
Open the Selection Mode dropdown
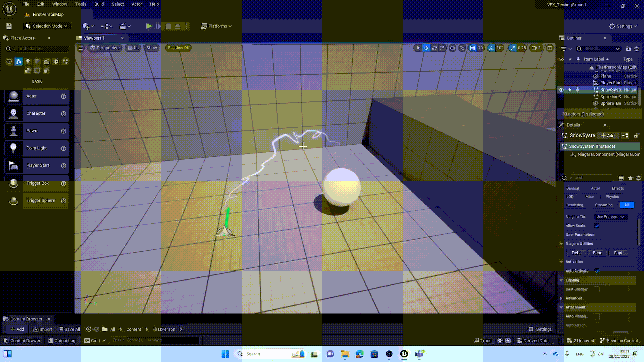tap(46, 26)
